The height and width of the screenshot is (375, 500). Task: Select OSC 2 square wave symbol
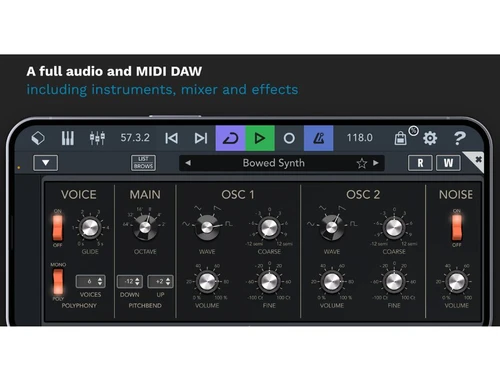coord(353,224)
